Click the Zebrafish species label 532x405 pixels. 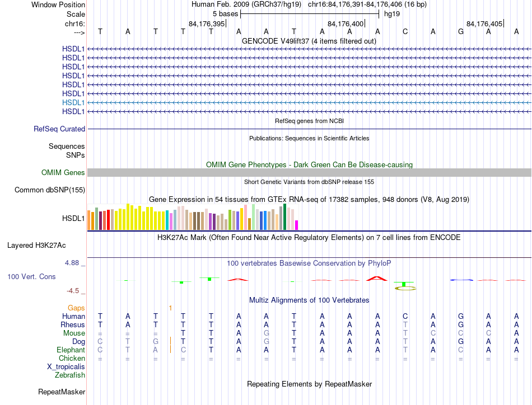click(x=69, y=375)
